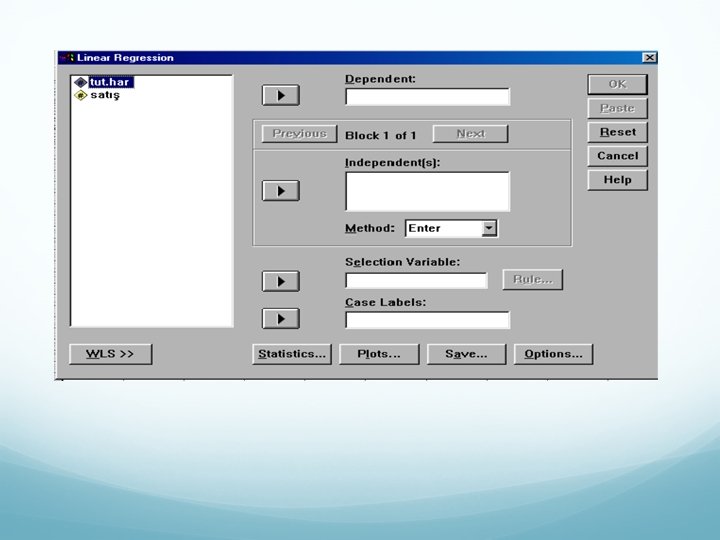Click into the Selection Variable field

[416, 281]
